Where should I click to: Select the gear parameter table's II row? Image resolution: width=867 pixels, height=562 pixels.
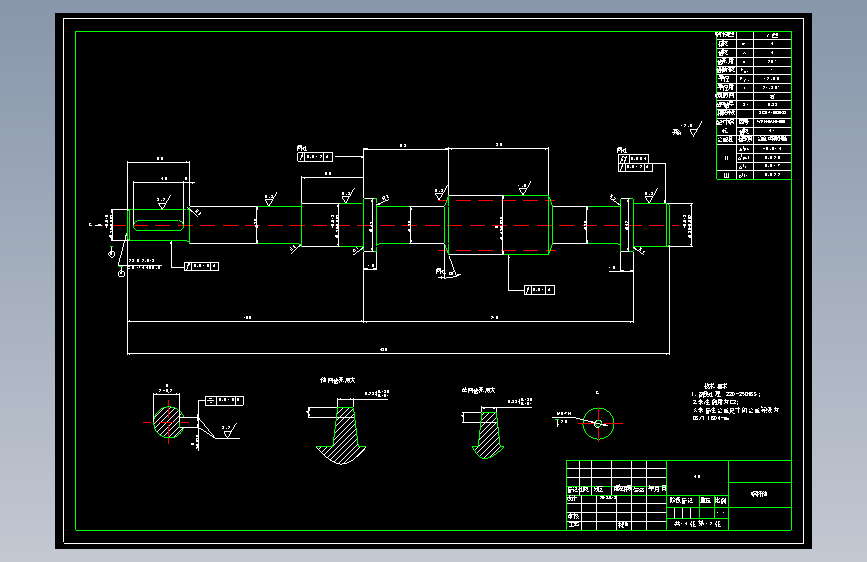click(x=754, y=158)
